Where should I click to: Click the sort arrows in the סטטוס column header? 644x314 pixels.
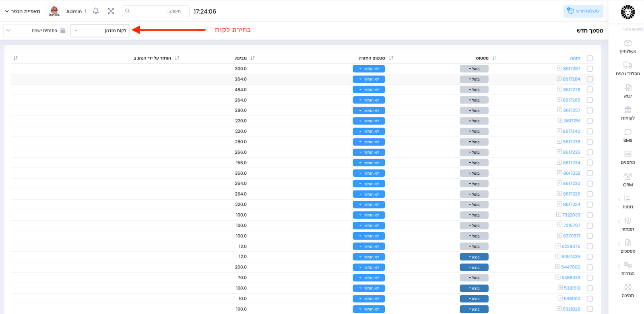(x=391, y=58)
